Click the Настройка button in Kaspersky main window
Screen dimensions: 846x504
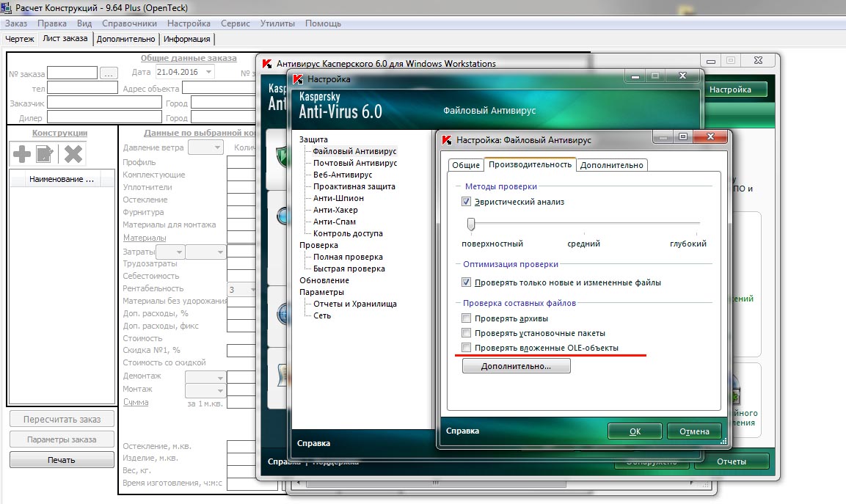pos(735,90)
